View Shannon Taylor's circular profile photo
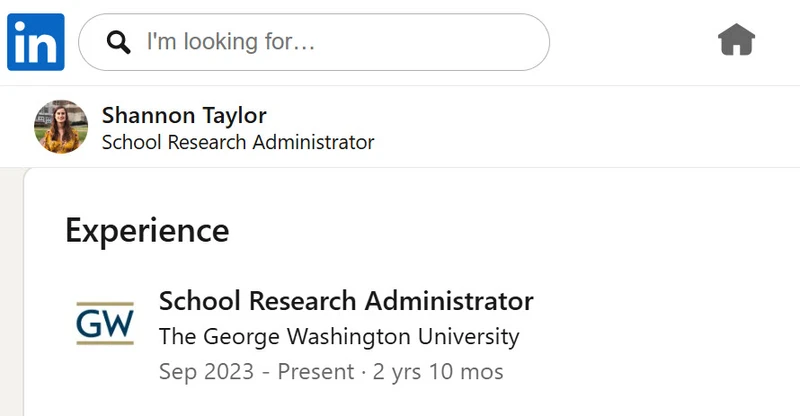The height and width of the screenshot is (416, 800). pos(61,127)
